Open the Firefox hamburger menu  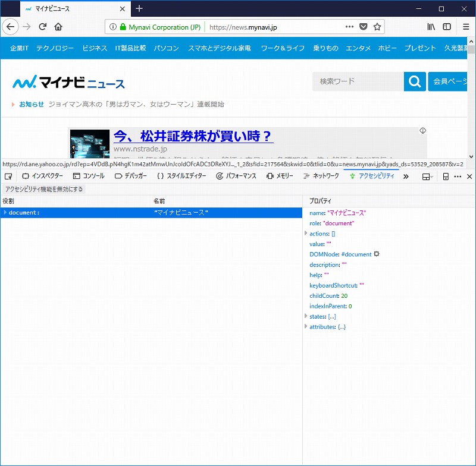tap(466, 27)
